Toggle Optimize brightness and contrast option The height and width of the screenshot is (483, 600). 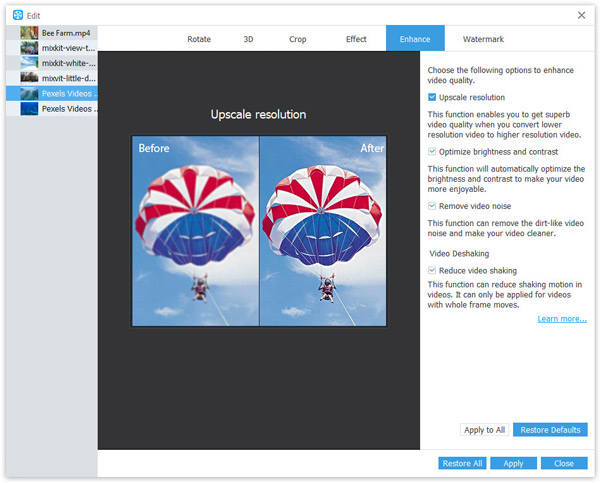pyautogui.click(x=432, y=151)
